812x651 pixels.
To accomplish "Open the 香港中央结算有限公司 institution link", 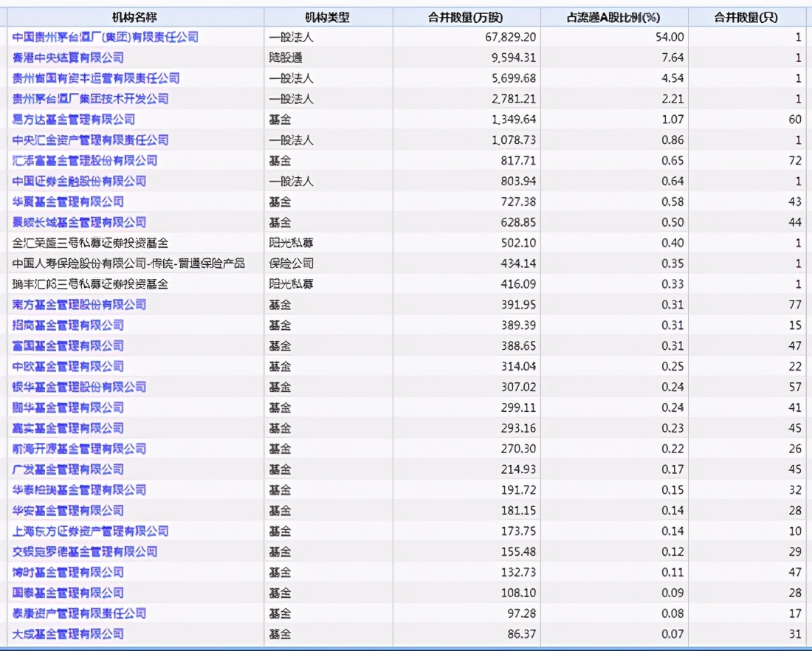I will point(68,58).
